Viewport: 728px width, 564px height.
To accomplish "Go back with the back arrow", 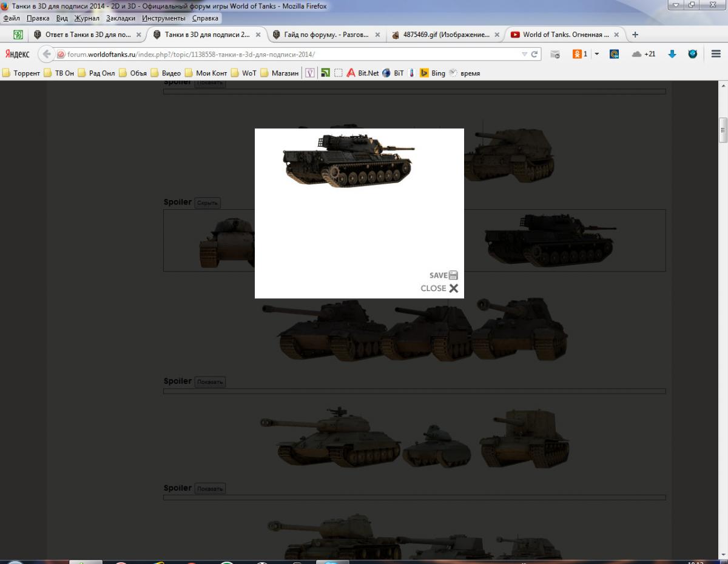I will pos(47,54).
